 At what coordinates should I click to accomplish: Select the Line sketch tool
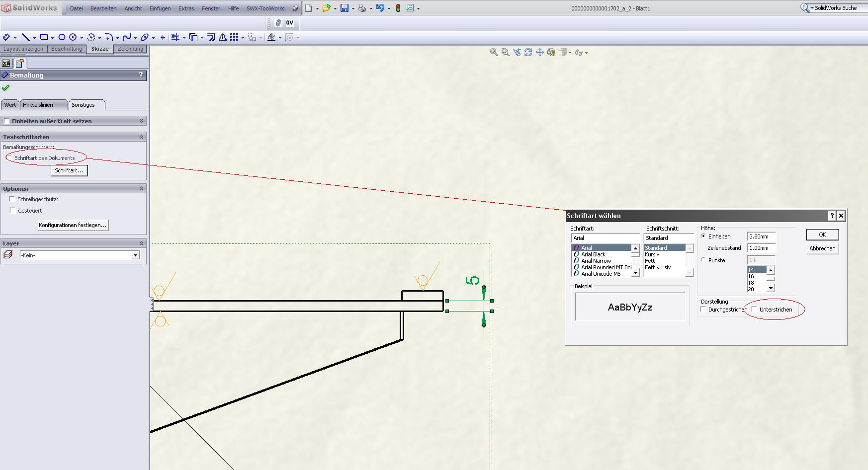25,37
